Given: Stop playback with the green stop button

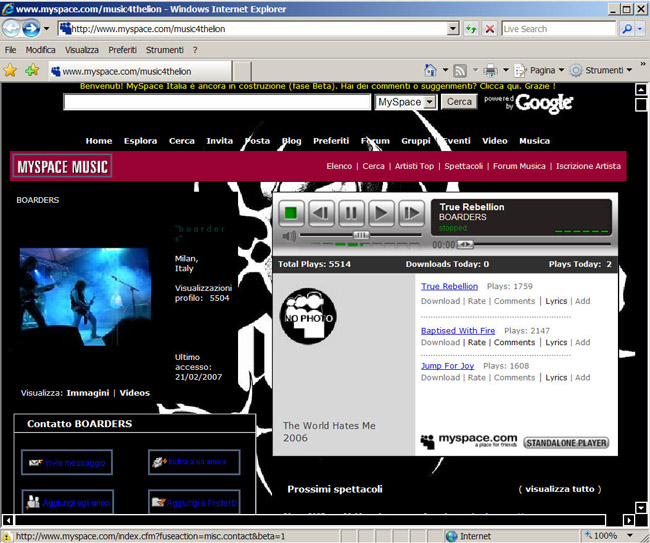Looking at the screenshot, I should pyautogui.click(x=291, y=213).
